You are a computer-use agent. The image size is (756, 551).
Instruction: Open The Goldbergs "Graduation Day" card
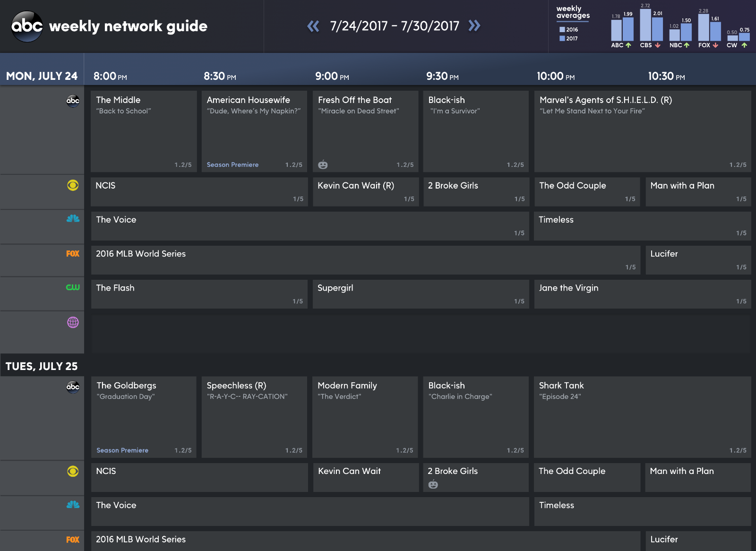(x=144, y=417)
